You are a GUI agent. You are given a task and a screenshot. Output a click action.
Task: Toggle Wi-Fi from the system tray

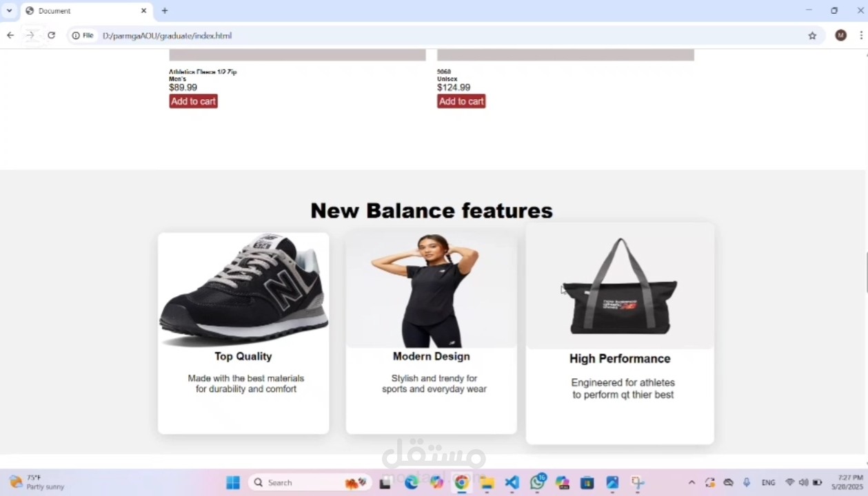tap(790, 482)
